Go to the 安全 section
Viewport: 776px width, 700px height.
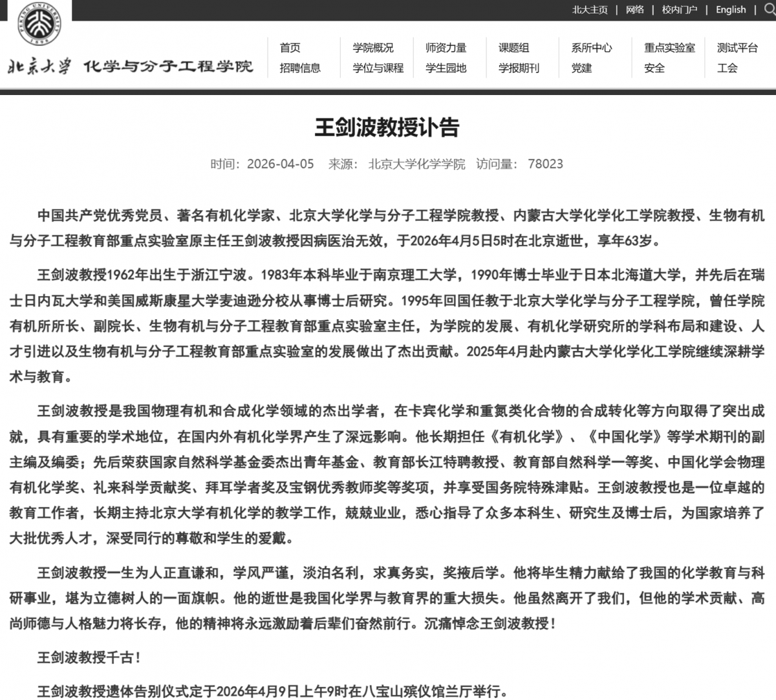[x=654, y=68]
